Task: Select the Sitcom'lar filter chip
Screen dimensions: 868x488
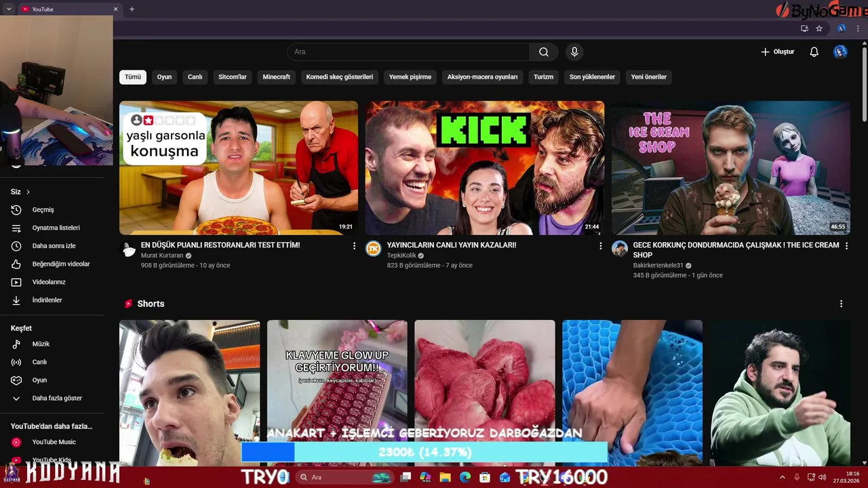Action: point(233,77)
